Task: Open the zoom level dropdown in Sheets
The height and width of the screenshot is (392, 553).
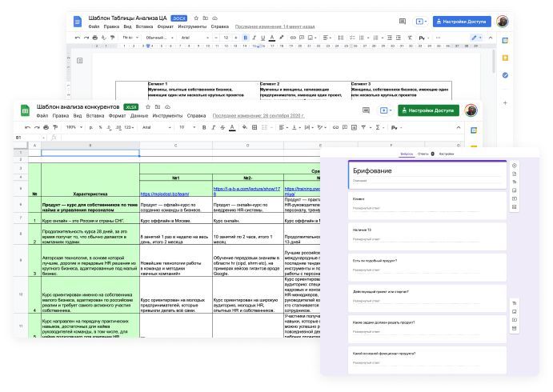Action: coord(74,127)
